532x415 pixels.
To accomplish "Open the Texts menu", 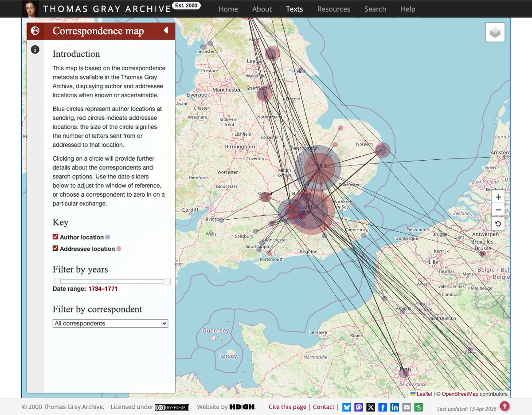I will click(x=294, y=9).
